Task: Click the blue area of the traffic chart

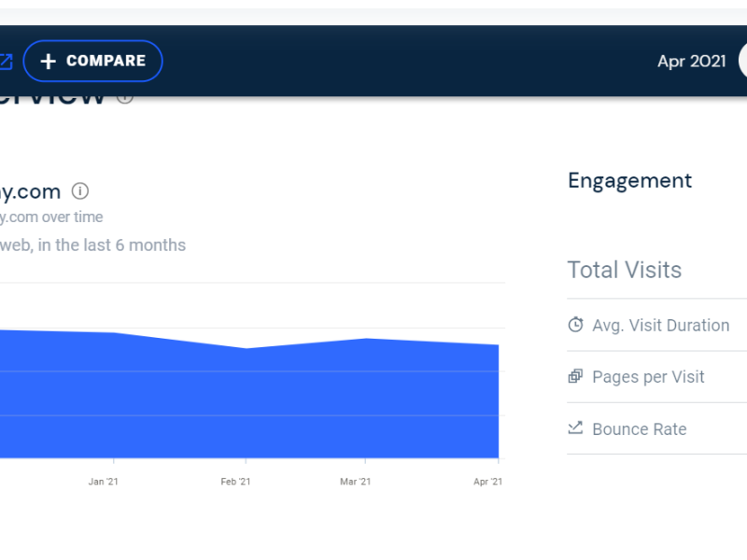Action: click(x=252, y=401)
